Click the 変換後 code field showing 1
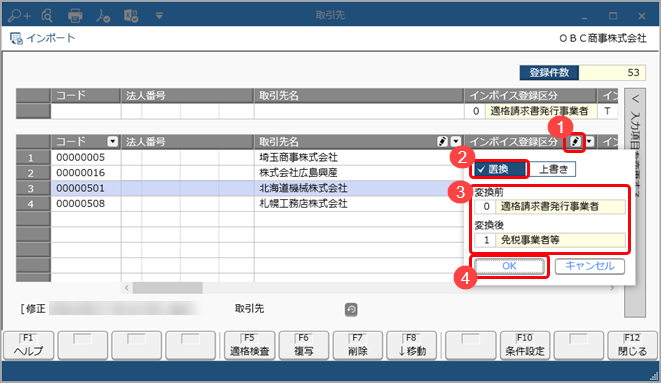This screenshot has width=661, height=383. (486, 240)
